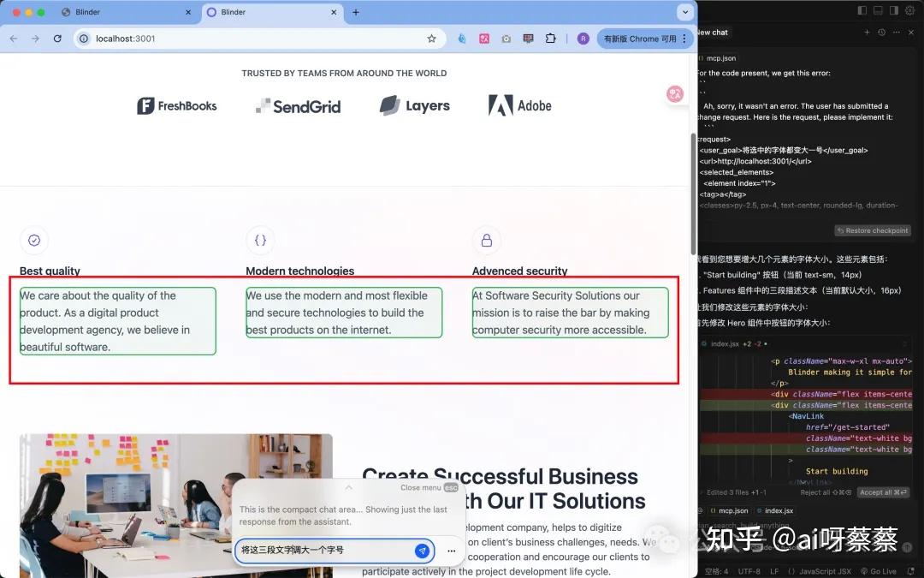This screenshot has height=578, width=924.
Task: Launch Go Live from the status bar
Action: point(881,570)
